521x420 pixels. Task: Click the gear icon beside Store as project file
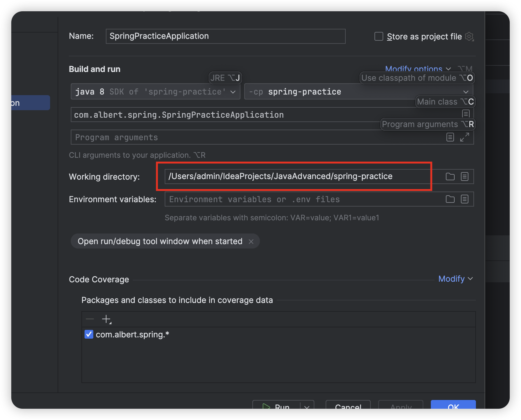click(x=469, y=37)
